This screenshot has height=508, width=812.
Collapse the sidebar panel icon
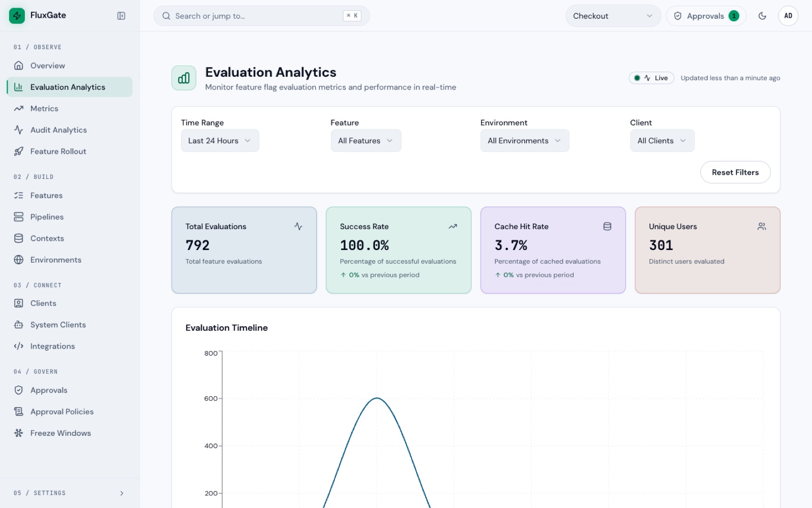pyautogui.click(x=121, y=16)
